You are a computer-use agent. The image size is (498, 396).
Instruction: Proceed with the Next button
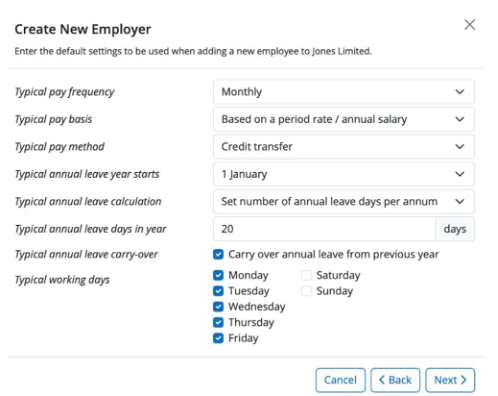(450, 380)
